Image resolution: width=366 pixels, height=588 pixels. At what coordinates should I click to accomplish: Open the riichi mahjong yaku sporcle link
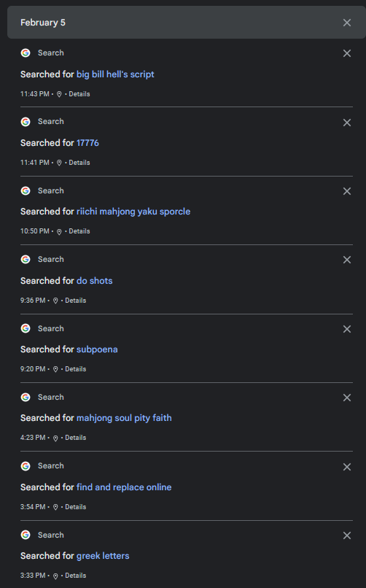coord(133,212)
